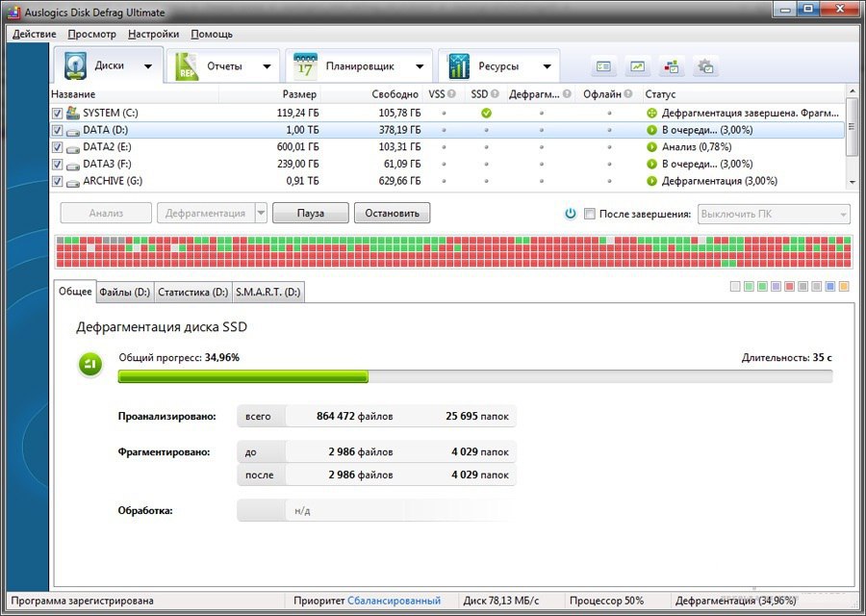866x616 pixels.
Task: Click the overall progress bar
Action: click(475, 376)
